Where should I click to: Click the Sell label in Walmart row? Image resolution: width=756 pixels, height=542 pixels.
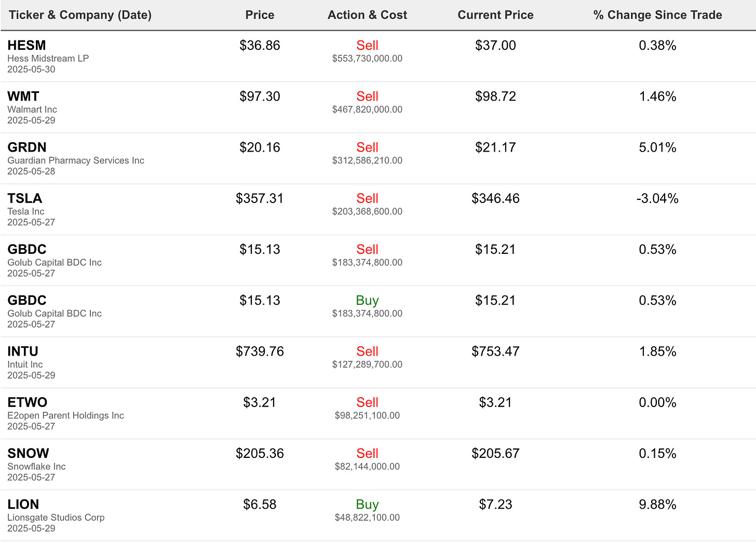click(x=367, y=97)
